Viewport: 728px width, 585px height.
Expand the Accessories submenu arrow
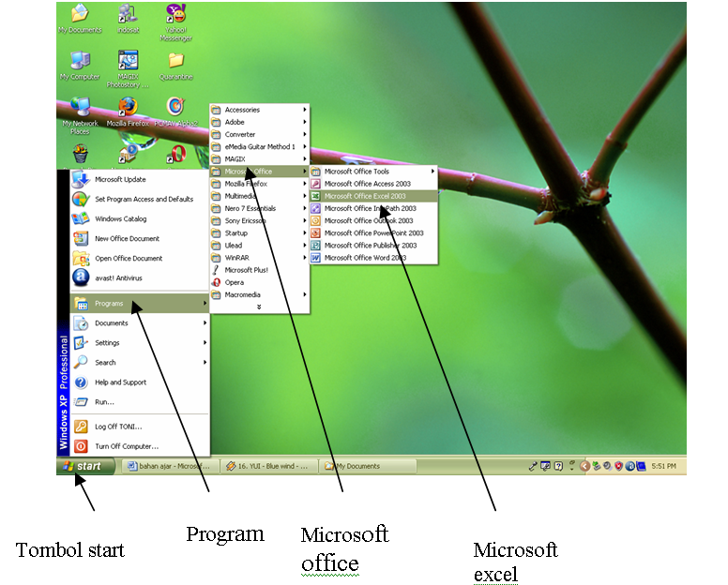(305, 110)
